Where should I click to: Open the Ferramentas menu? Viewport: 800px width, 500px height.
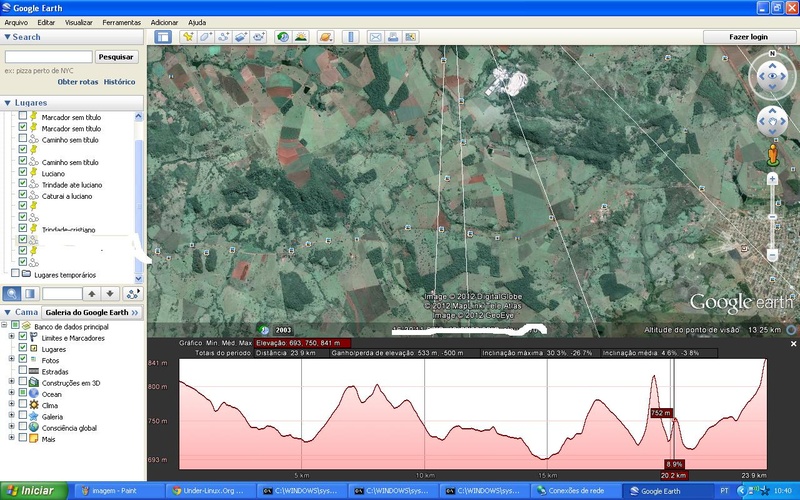[x=121, y=22]
